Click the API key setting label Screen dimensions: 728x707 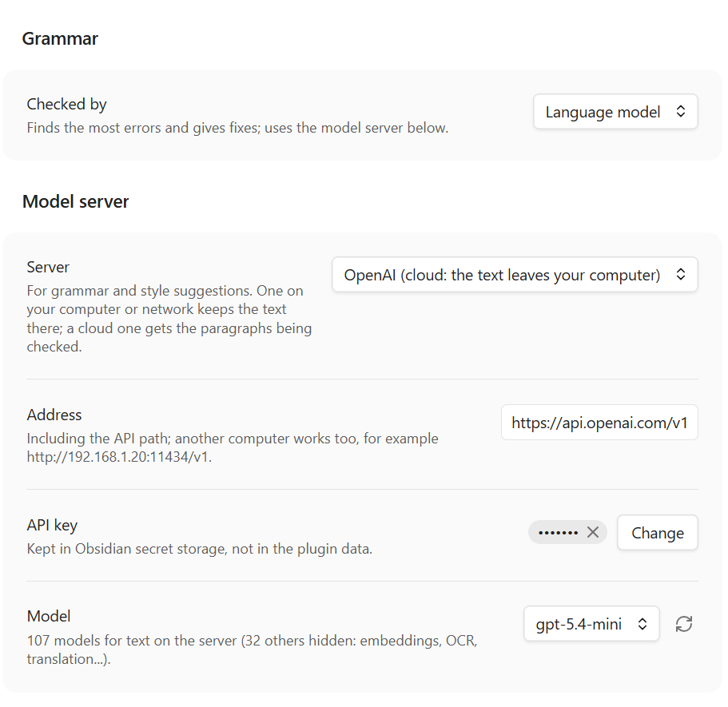52,525
